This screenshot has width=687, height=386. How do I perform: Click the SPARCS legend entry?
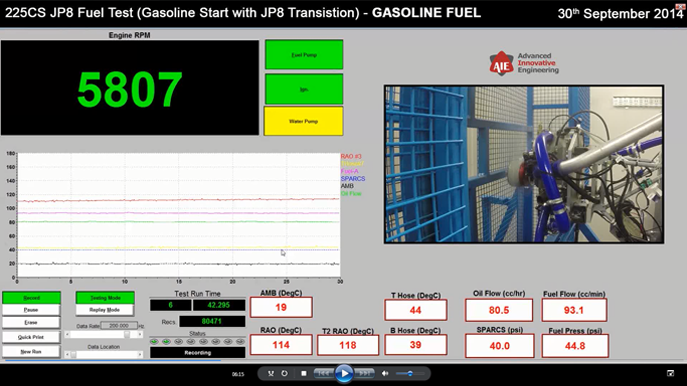[x=353, y=179]
